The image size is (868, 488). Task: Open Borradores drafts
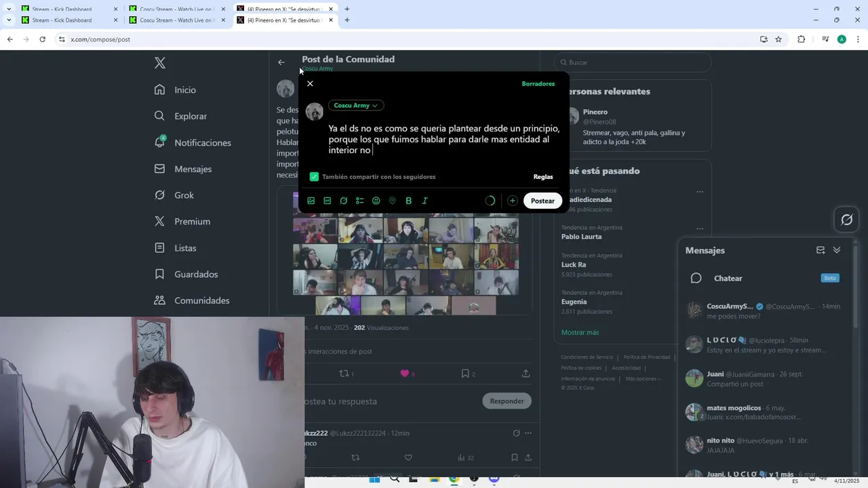click(x=538, y=84)
